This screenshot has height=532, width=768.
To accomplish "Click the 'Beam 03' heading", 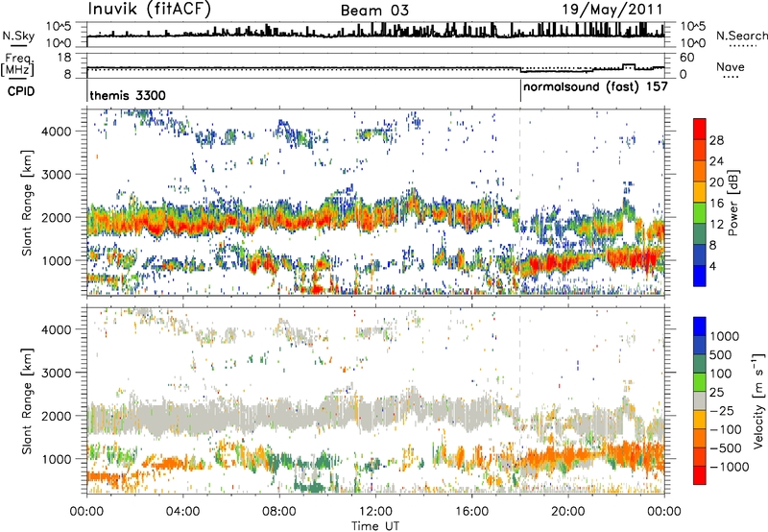I will pos(374,11).
